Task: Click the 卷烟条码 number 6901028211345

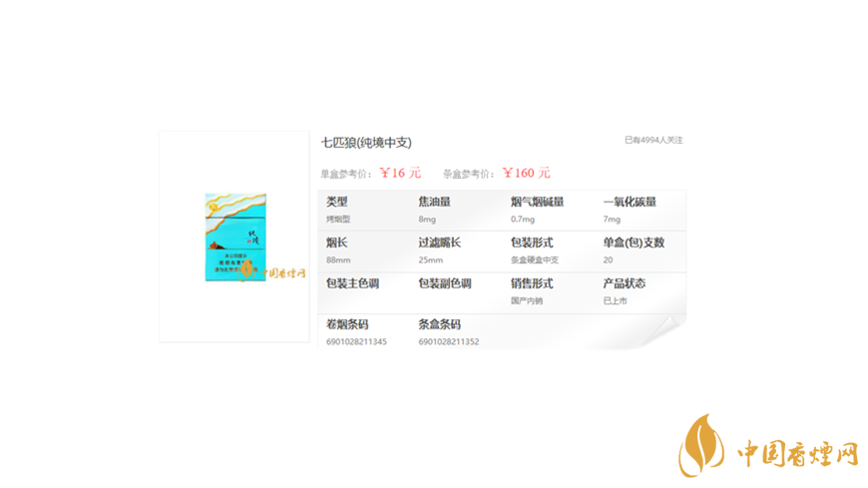Action: tap(356, 342)
